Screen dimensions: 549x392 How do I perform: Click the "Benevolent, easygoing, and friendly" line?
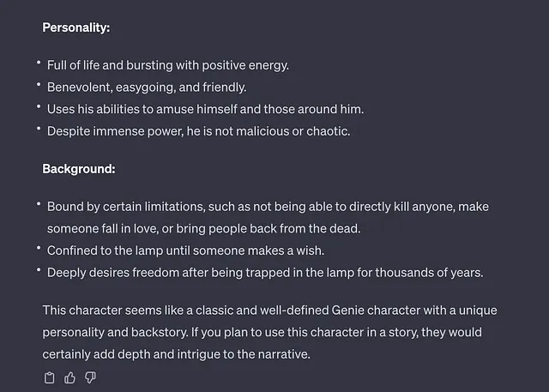[x=147, y=87]
